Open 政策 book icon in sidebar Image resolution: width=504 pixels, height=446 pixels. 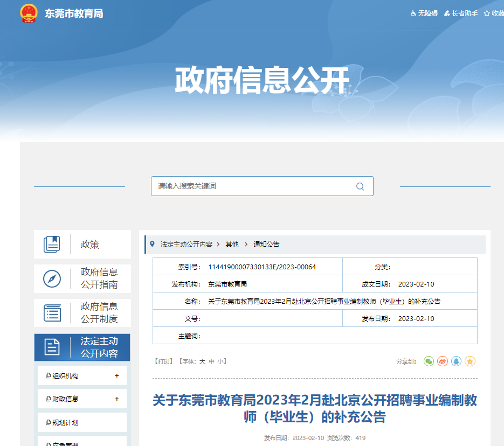pos(52,245)
